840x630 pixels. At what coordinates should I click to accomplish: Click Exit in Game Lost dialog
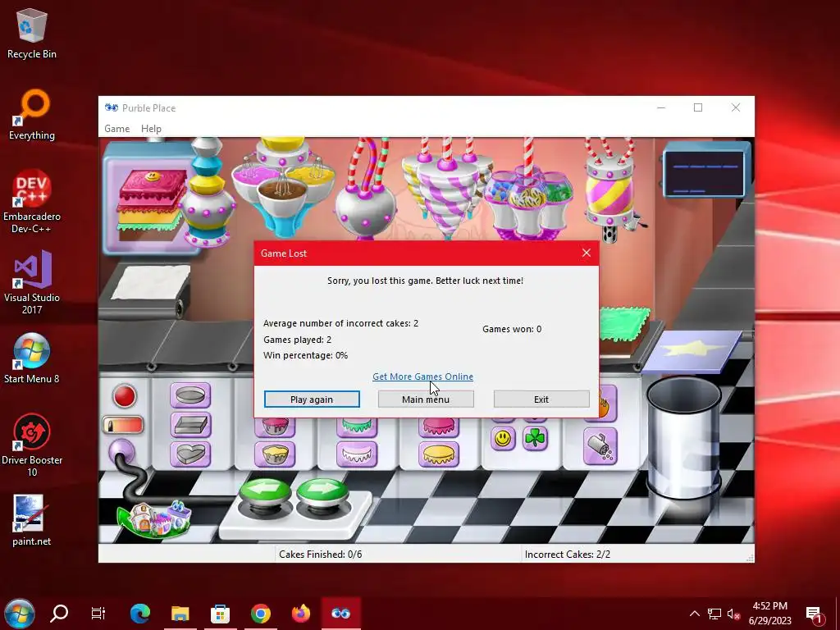(541, 399)
